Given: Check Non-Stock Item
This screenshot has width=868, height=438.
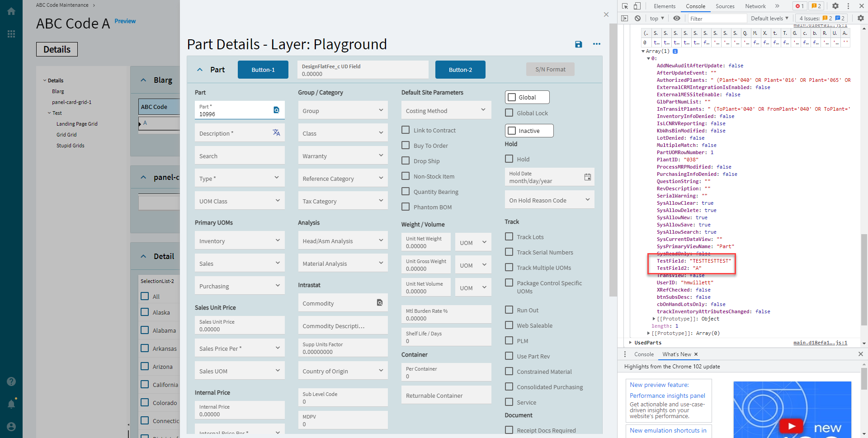Looking at the screenshot, I should (x=406, y=176).
